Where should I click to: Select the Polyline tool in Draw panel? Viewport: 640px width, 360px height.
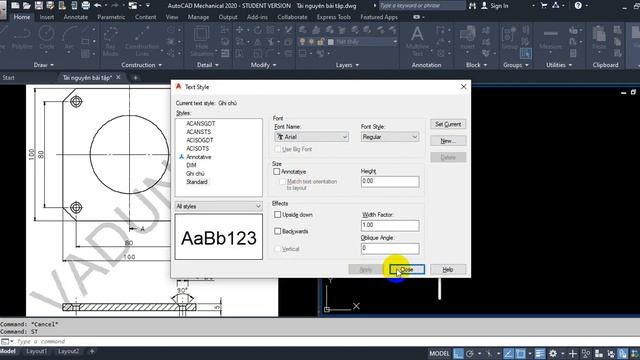pyautogui.click(x=22, y=38)
